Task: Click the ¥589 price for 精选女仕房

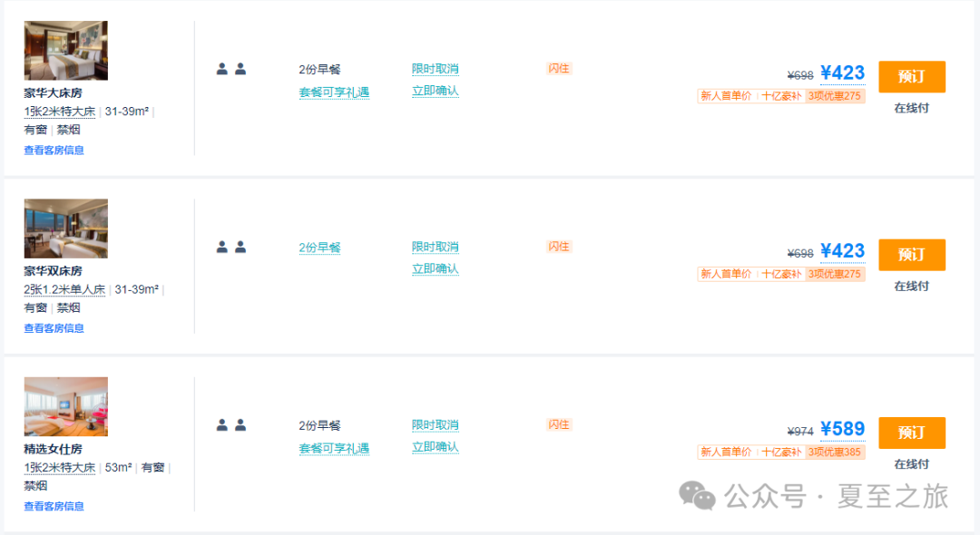Action: [x=842, y=429]
